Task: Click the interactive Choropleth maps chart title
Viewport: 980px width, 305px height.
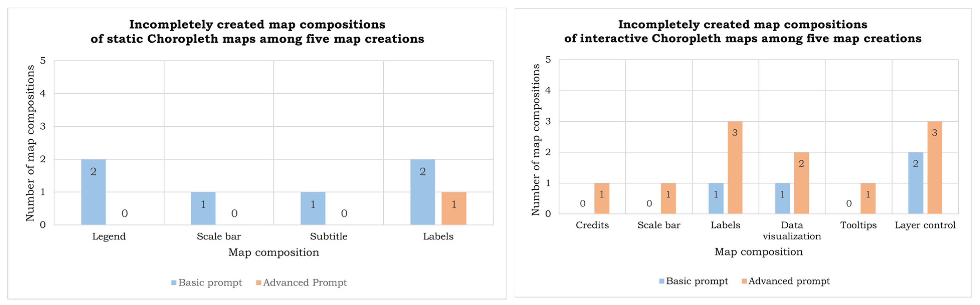Action: [x=743, y=32]
